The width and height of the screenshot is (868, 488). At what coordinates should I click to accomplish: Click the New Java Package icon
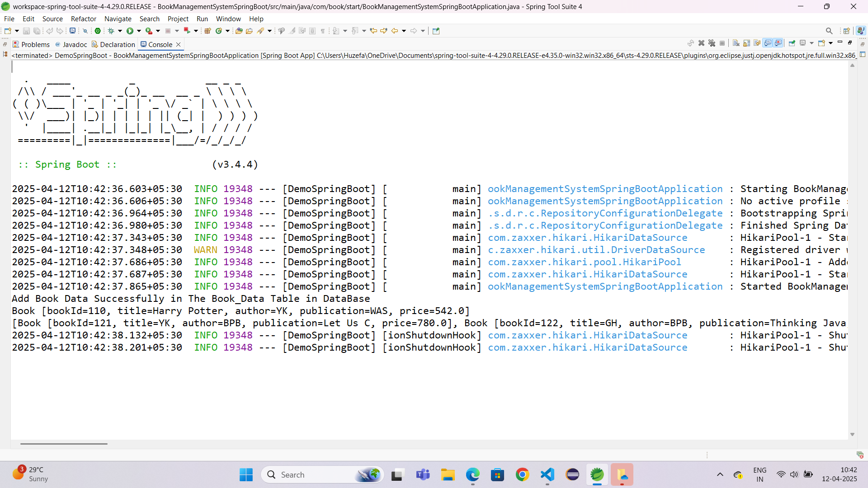click(x=208, y=31)
